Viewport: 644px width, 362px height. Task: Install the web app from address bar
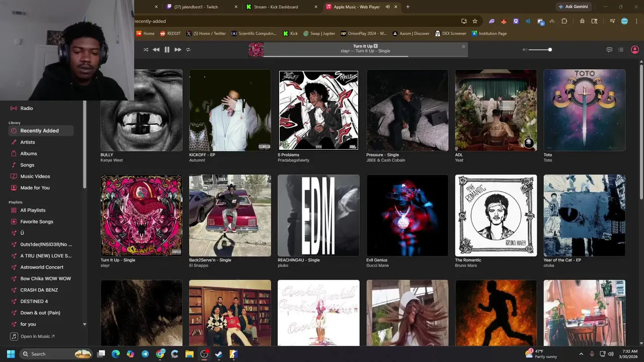pos(464,21)
